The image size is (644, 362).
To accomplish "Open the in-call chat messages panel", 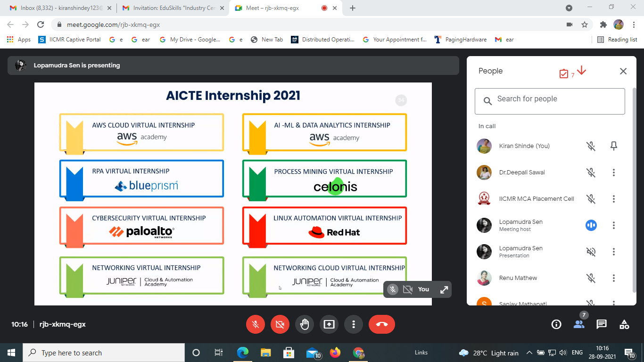I will coord(602,324).
